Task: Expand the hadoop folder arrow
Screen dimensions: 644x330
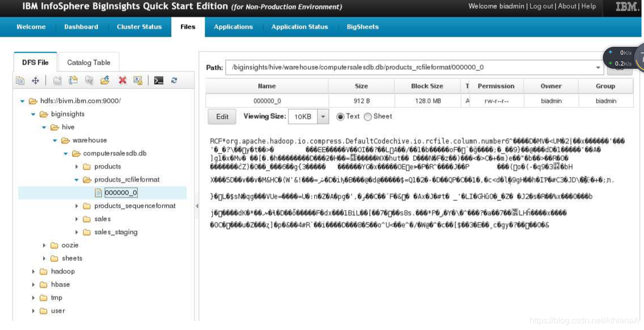Action: 33,271
